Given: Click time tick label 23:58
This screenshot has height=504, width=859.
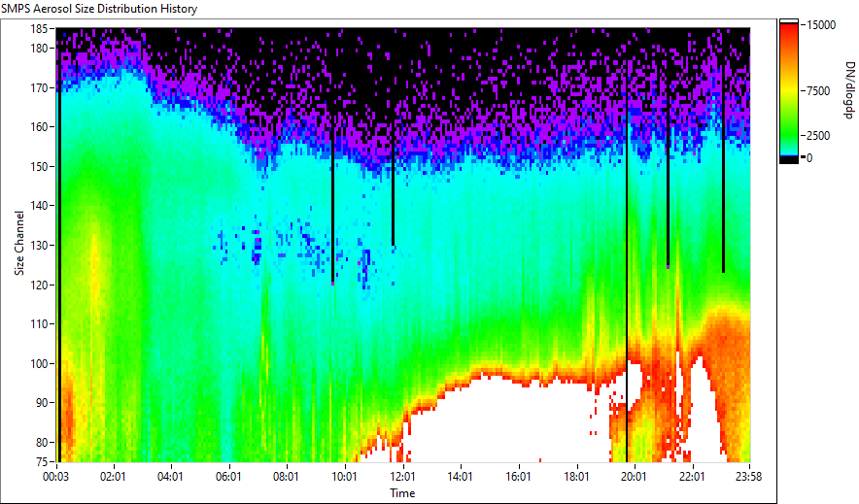Looking at the screenshot, I should click(x=749, y=477).
